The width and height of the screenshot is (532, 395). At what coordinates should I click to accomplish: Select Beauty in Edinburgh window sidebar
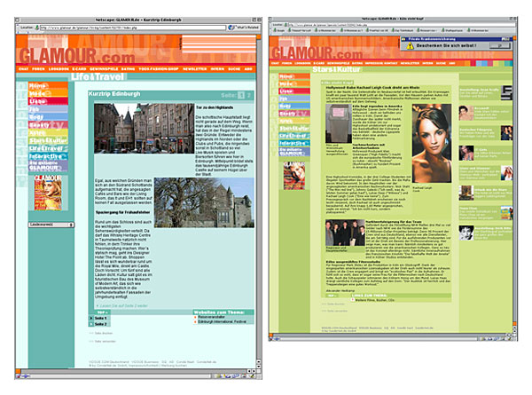(48, 125)
